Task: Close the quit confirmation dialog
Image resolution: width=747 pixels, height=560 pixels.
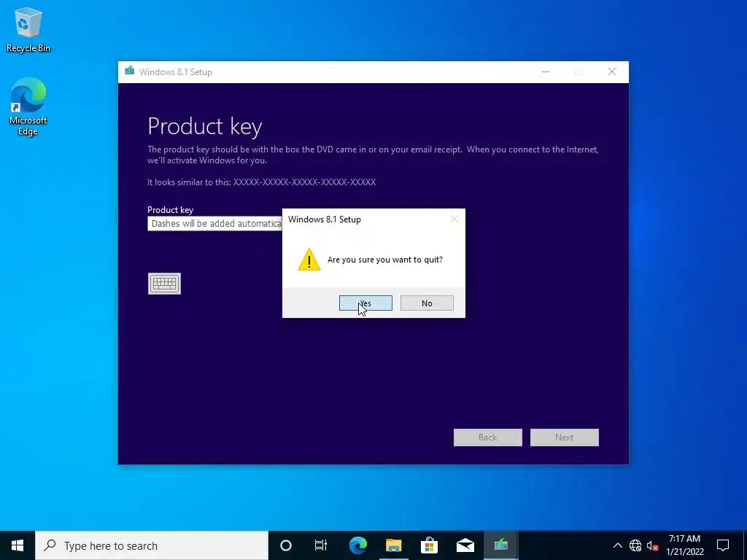Action: (x=454, y=219)
